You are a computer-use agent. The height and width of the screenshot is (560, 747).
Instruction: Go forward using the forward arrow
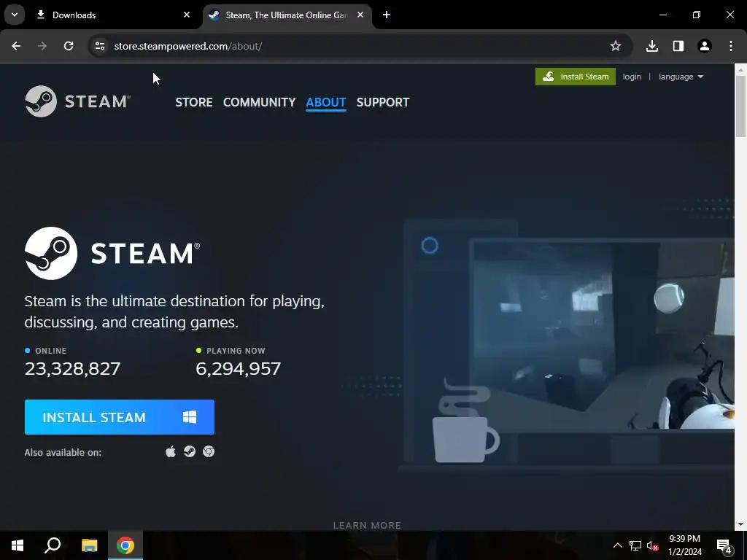click(42, 46)
